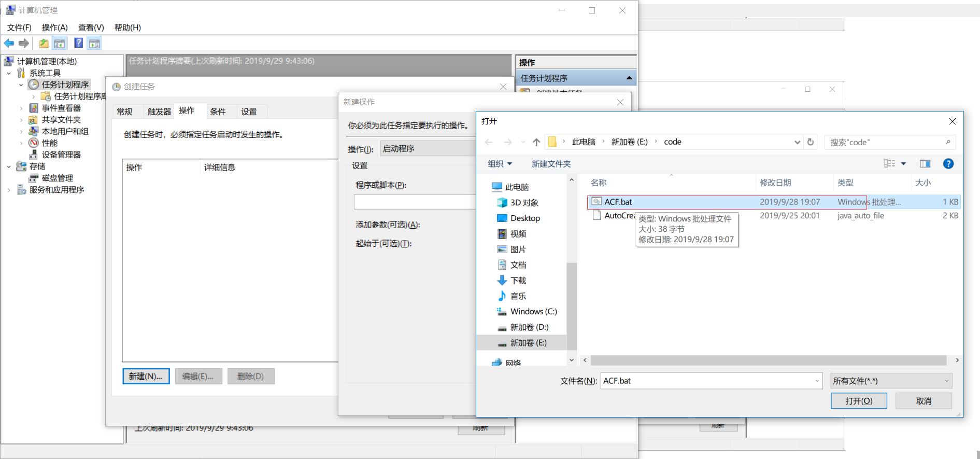Image resolution: width=980 pixels, height=459 pixels.
Task: Click the 新建文件夹 button
Action: tap(551, 164)
